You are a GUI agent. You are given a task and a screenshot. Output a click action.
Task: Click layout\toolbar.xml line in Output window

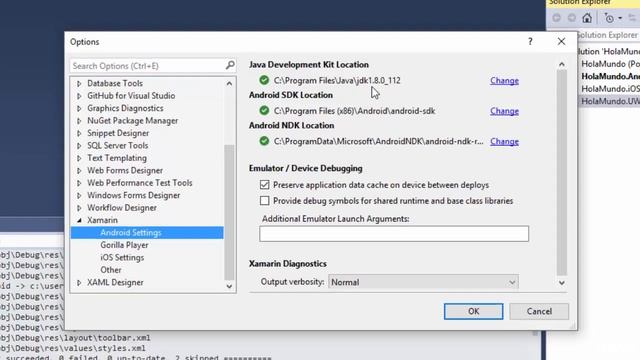pos(76,338)
